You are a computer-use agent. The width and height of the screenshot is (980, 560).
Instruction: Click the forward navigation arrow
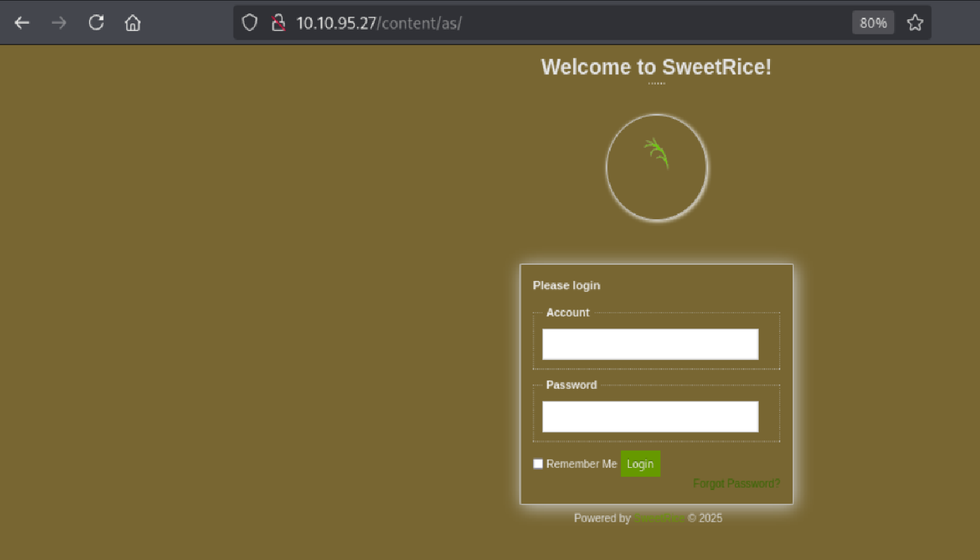point(59,23)
